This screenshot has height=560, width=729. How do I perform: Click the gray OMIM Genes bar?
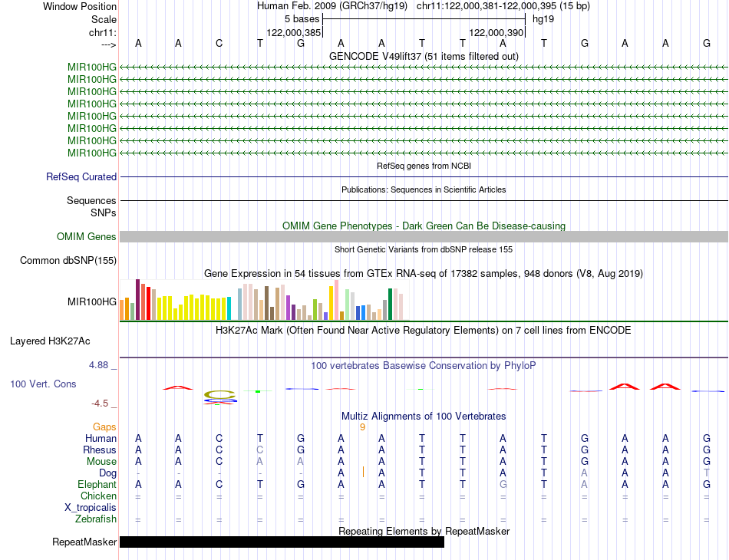(x=424, y=236)
